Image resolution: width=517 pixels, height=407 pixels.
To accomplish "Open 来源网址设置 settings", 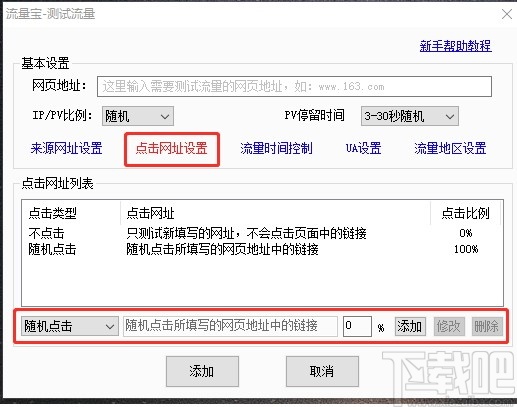I will tap(66, 148).
